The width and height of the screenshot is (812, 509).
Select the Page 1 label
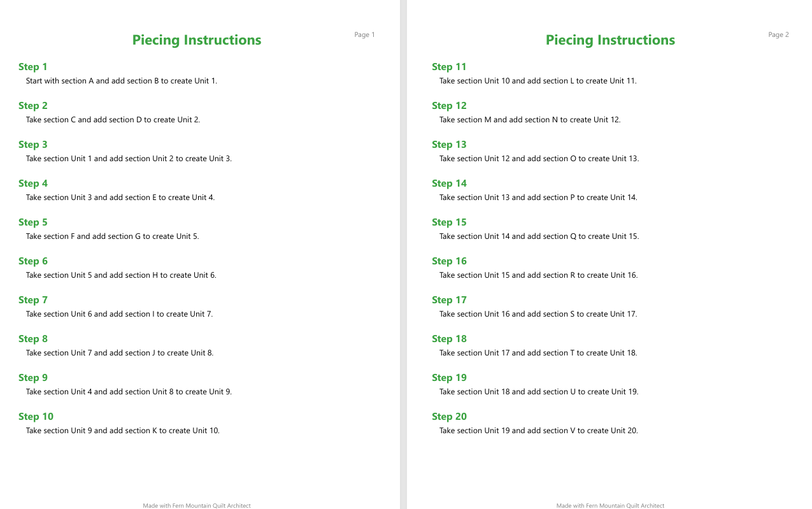(x=365, y=34)
